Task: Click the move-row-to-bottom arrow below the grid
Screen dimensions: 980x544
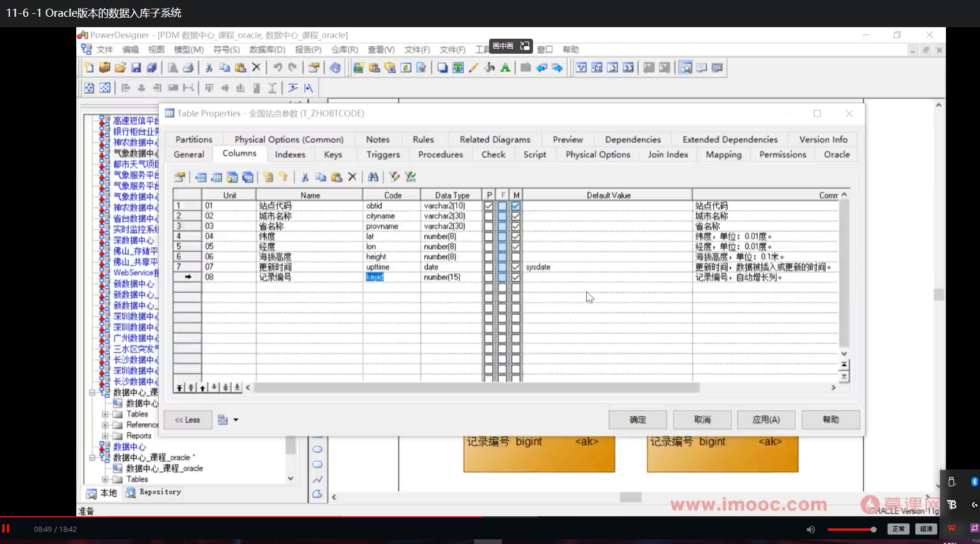Action: coord(237,387)
